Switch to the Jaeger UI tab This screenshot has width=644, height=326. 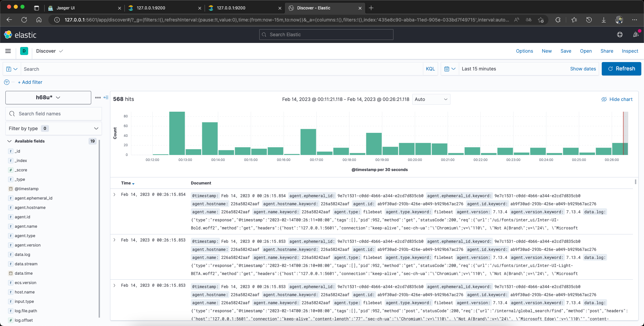84,8
